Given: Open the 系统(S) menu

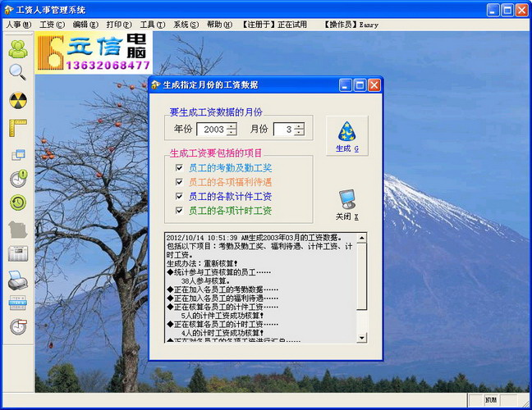Looking at the screenshot, I should pos(186,25).
